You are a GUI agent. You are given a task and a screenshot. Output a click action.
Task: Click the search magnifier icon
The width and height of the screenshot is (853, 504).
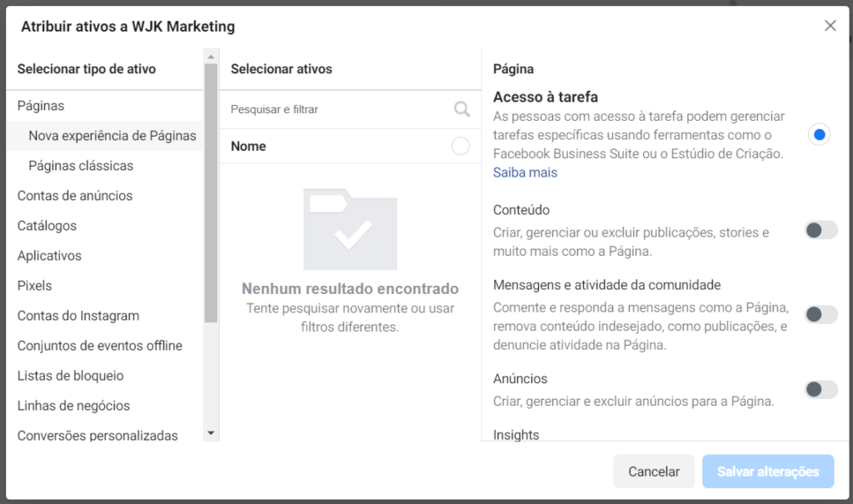[x=461, y=109]
